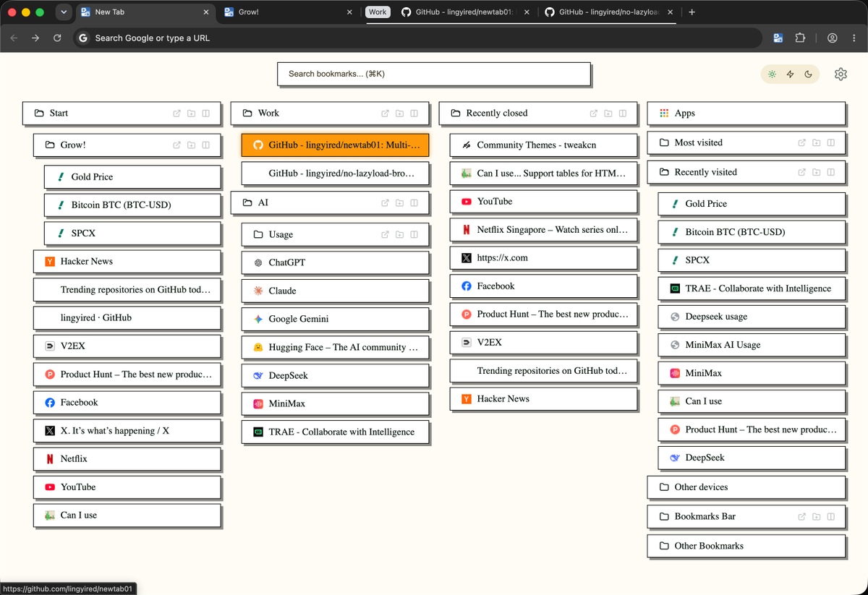This screenshot has width=868, height=595.
Task: Open the Extensions puzzle icon
Action: click(x=800, y=38)
